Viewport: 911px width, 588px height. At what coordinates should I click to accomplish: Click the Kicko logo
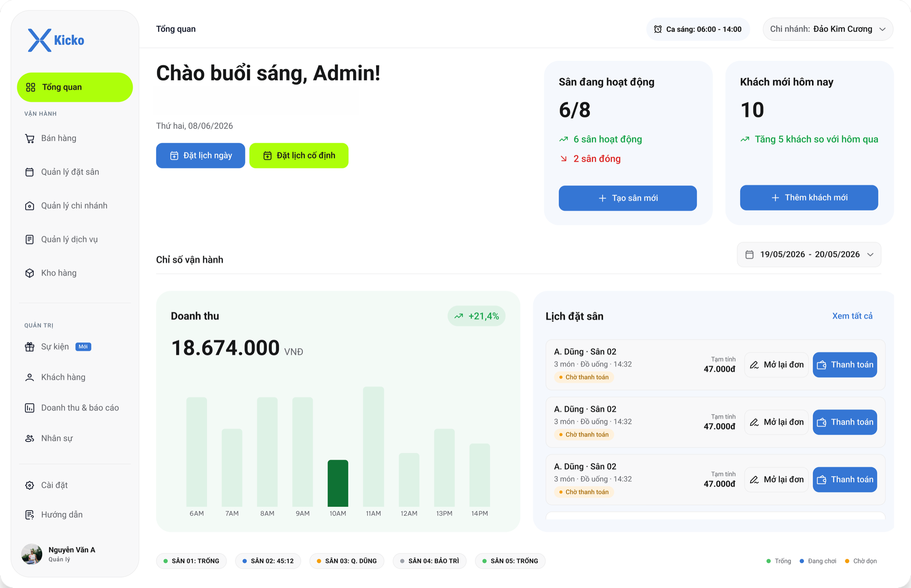click(x=56, y=40)
